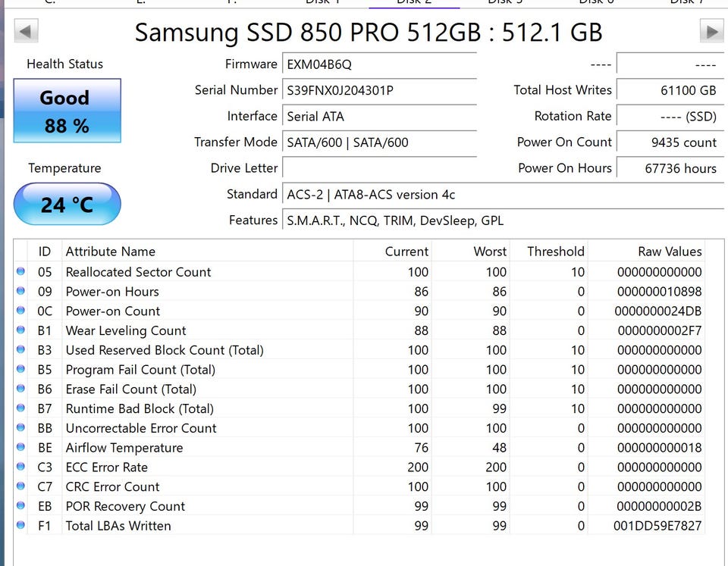728x566 pixels.
Task: Click the Power On Hours value box
Action: 667,168
